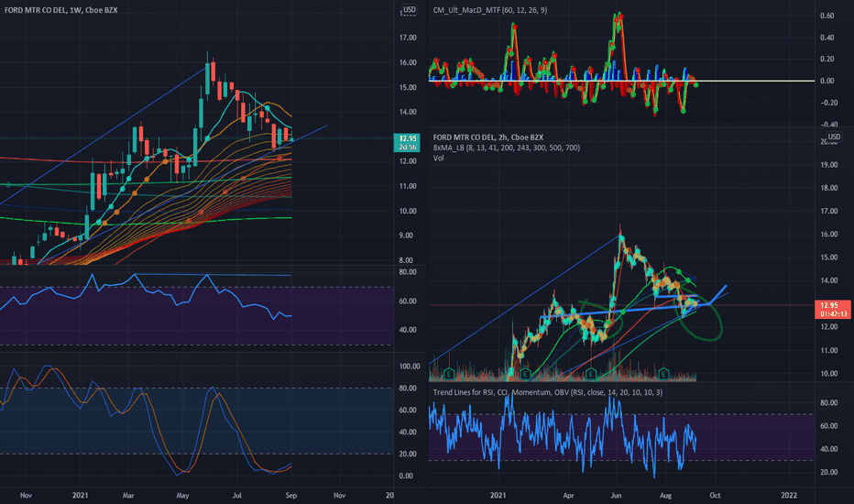
Task: Click the Apr label on the 2h time axis
Action: tap(568, 495)
